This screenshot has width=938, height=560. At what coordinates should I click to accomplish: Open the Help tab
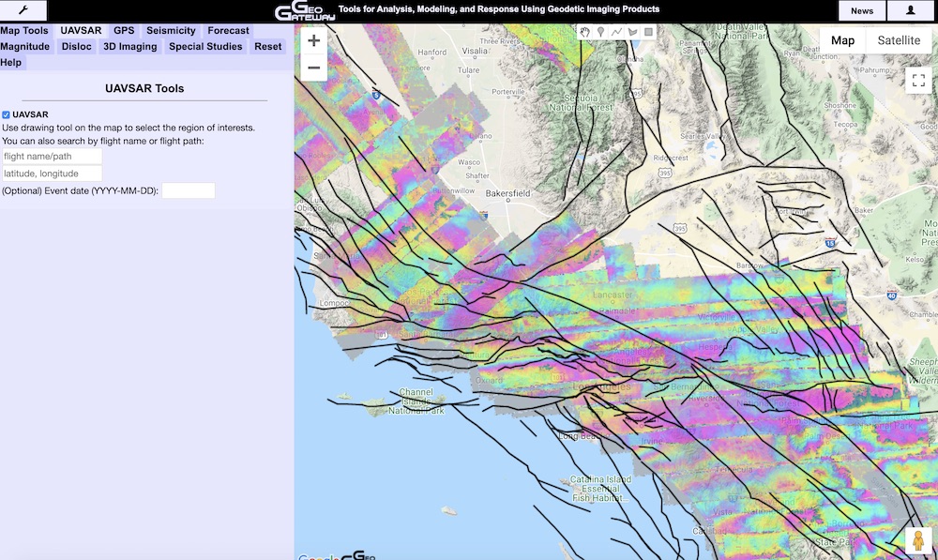click(x=10, y=63)
